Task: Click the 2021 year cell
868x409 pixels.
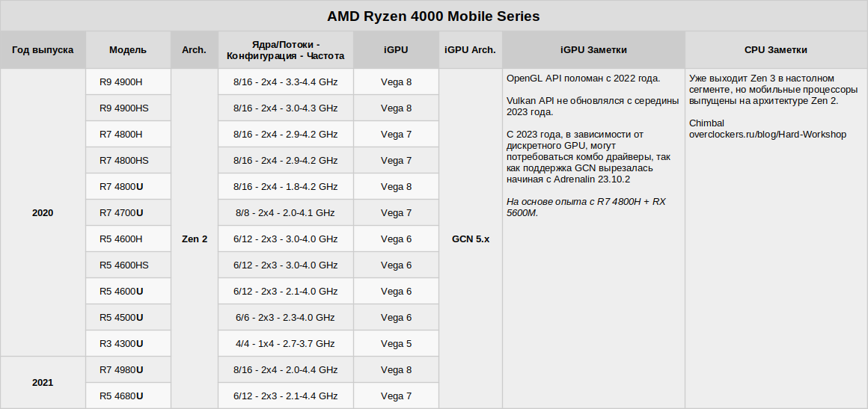Action: click(x=43, y=383)
